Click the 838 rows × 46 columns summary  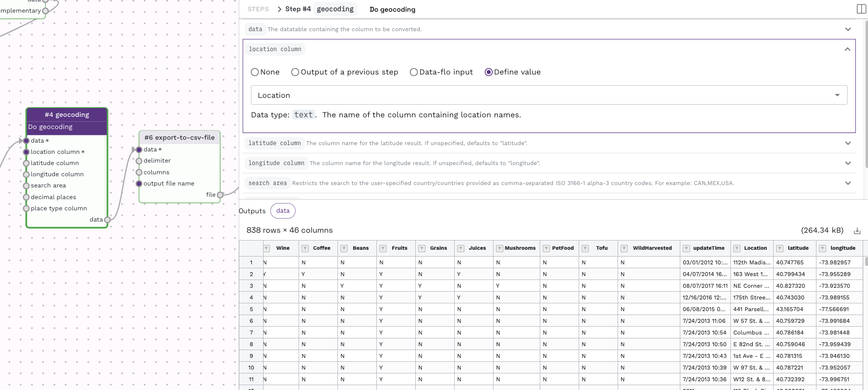[x=289, y=230]
